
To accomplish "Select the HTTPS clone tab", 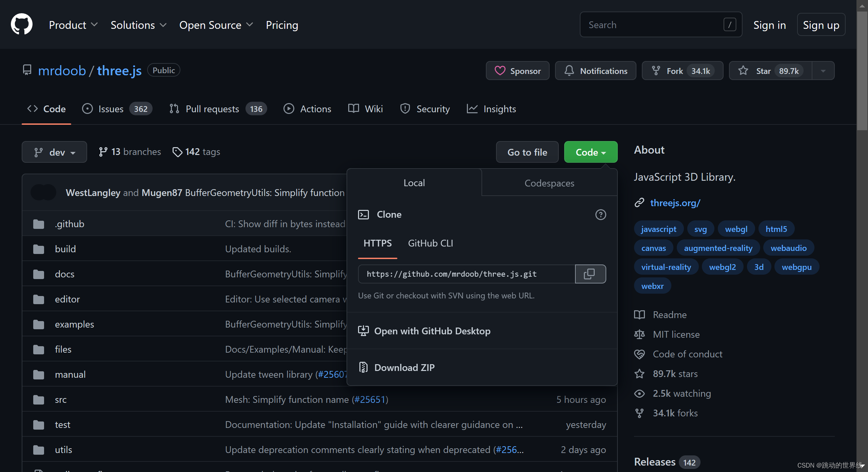I will click(x=377, y=243).
